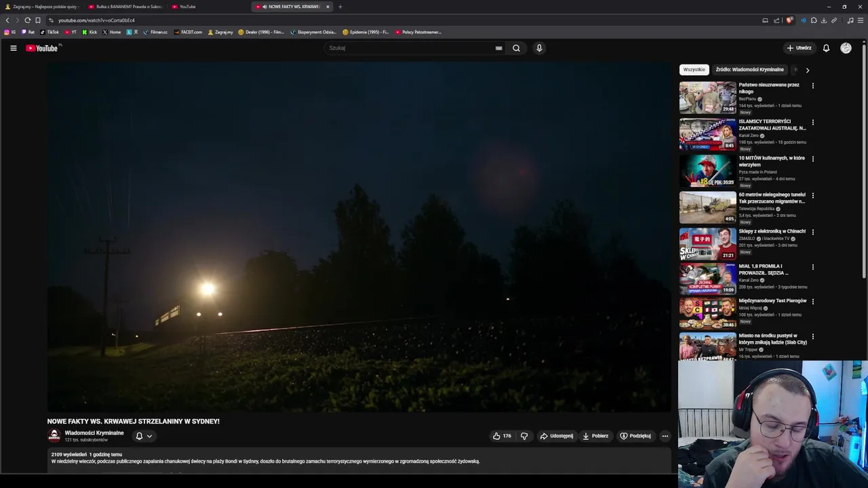Open browser downloads icon
Screen dimensions: 868x488
pos(824,20)
